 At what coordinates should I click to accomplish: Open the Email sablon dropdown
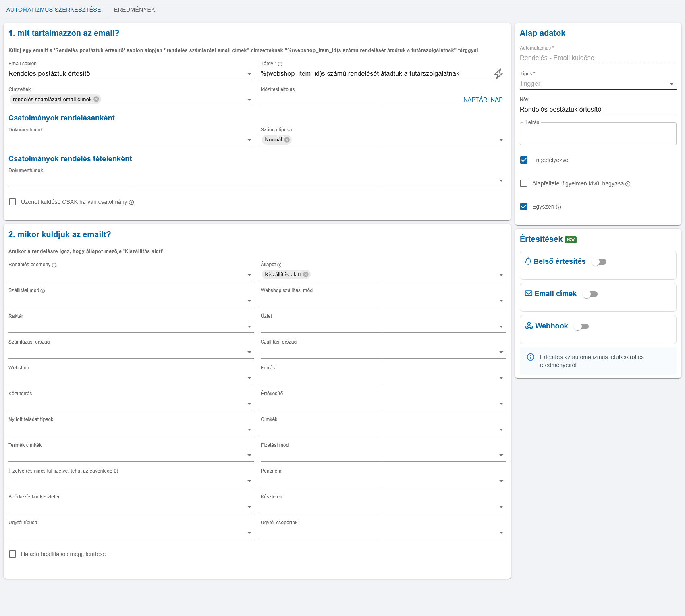pos(131,74)
